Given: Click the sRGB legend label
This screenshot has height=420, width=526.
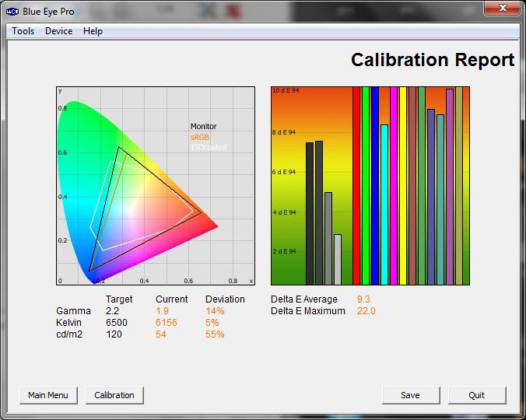Looking at the screenshot, I should click(200, 137).
